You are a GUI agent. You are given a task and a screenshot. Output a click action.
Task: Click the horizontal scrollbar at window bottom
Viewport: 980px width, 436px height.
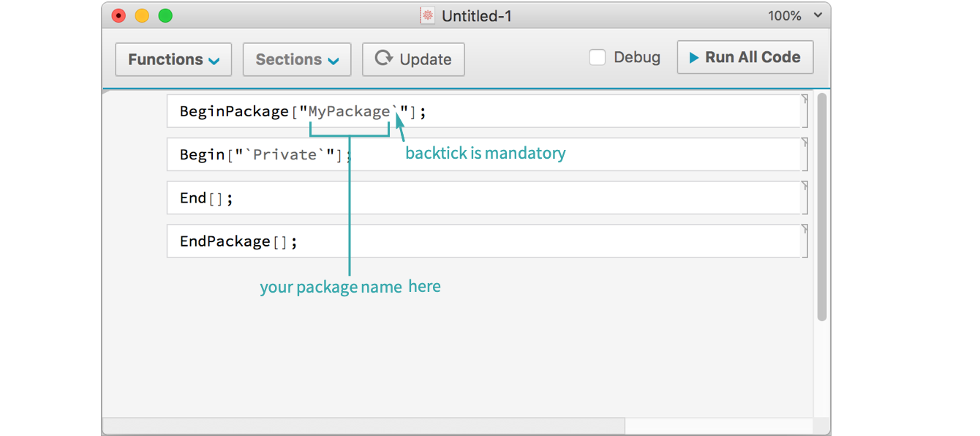point(366,426)
